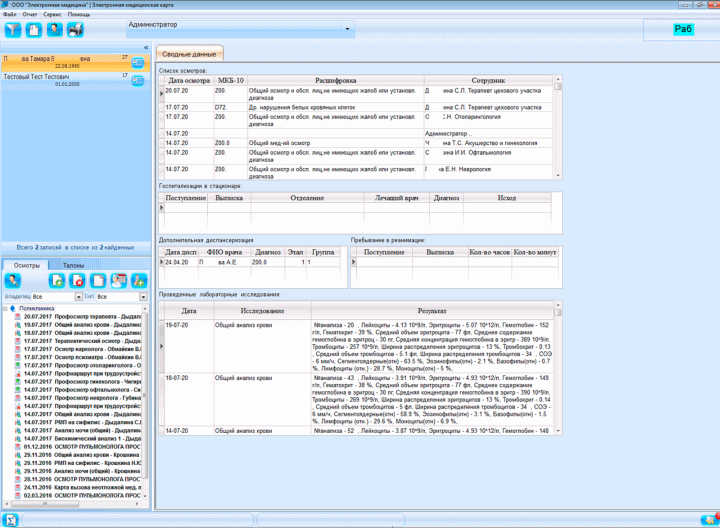The height and width of the screenshot is (528, 720).
Task: Click the printer icon
Action: 75,30
